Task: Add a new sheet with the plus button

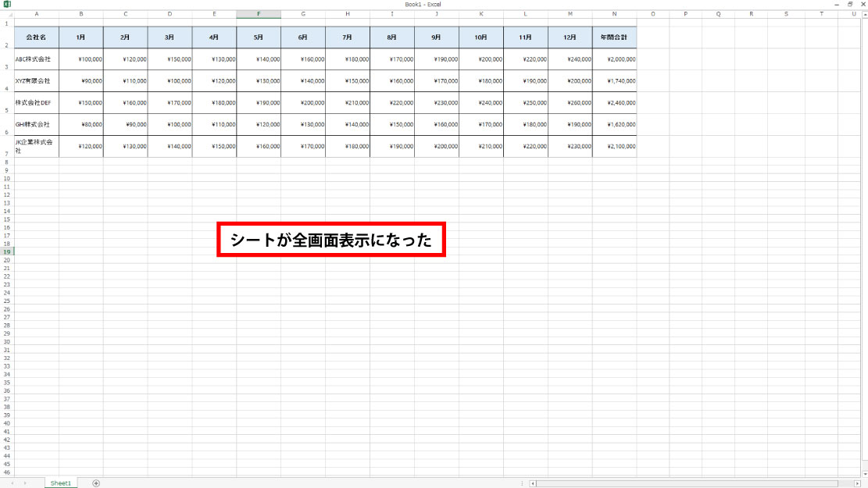Action: 96,483
